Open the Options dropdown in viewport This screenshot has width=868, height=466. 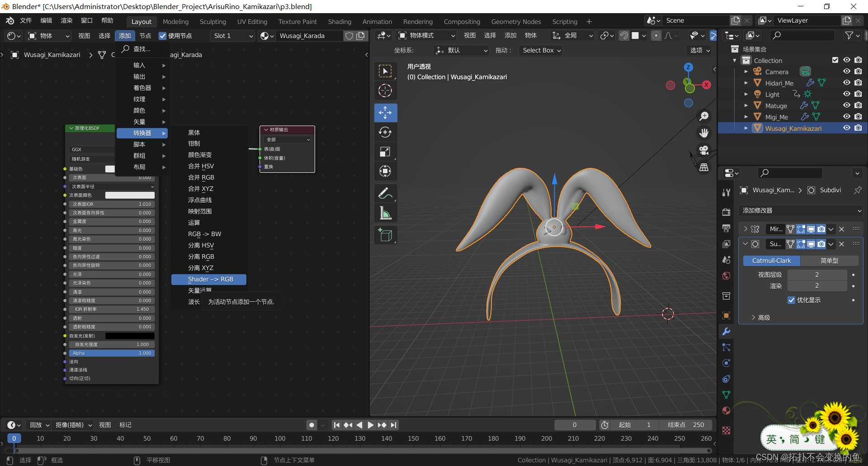(x=699, y=50)
